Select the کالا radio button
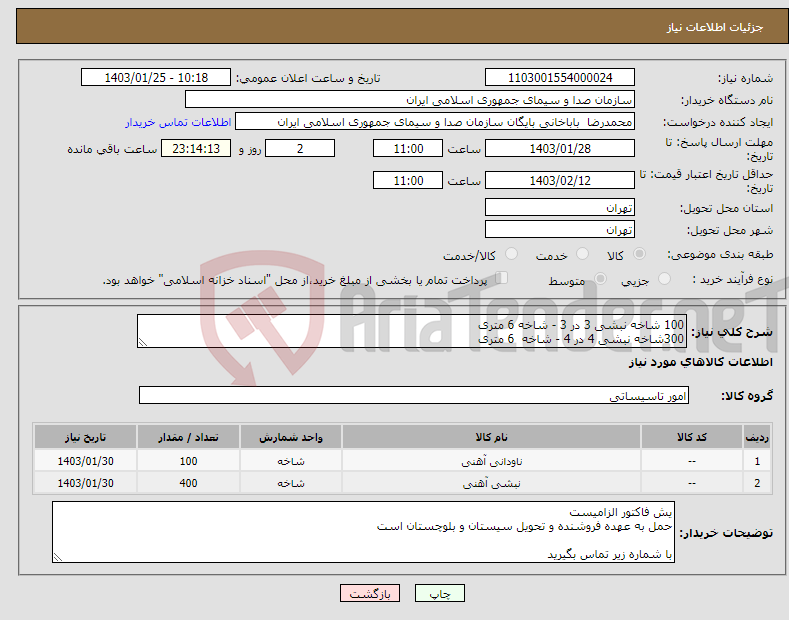Viewport: 789px width, 620px height. pos(639,254)
